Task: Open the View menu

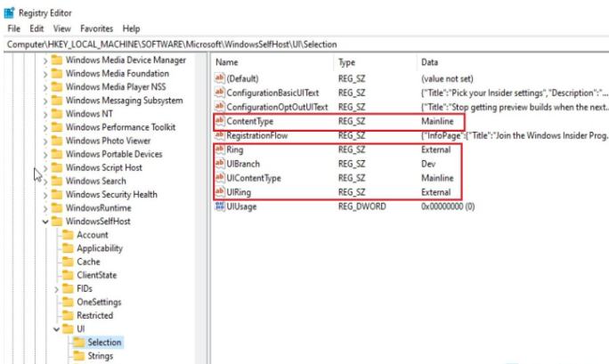Action: click(x=61, y=28)
